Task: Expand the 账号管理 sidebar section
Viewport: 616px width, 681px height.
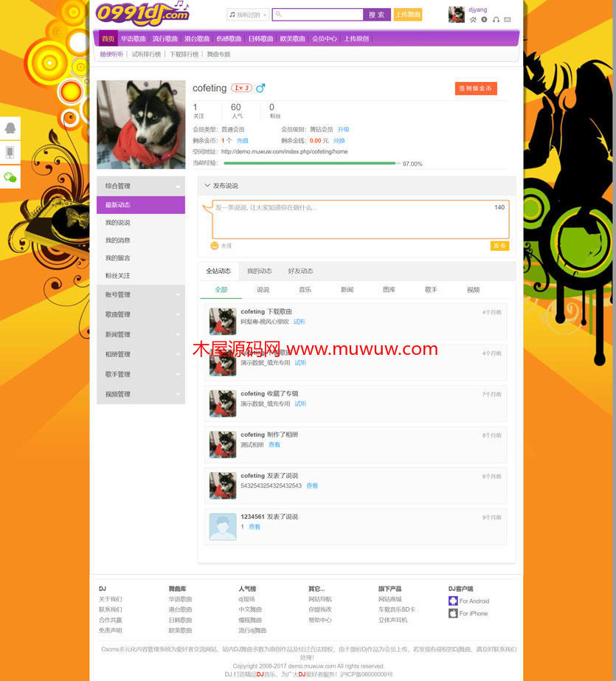Action: click(140, 294)
